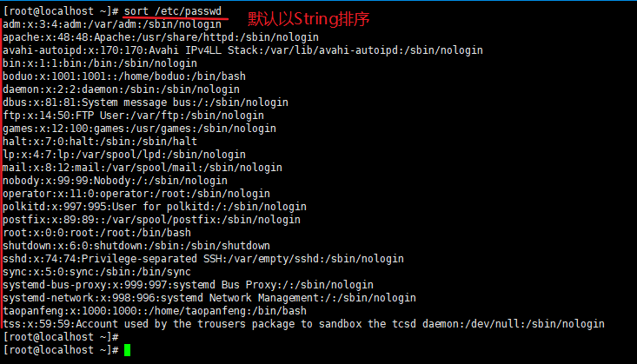Click the last [root@localhost ~]# prompt

[x=61, y=350]
